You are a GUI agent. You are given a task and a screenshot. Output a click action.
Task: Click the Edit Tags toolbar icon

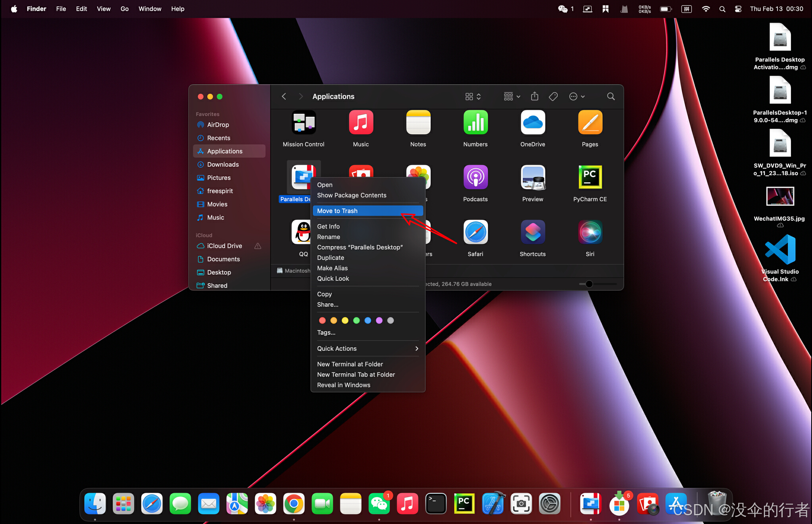tap(553, 96)
